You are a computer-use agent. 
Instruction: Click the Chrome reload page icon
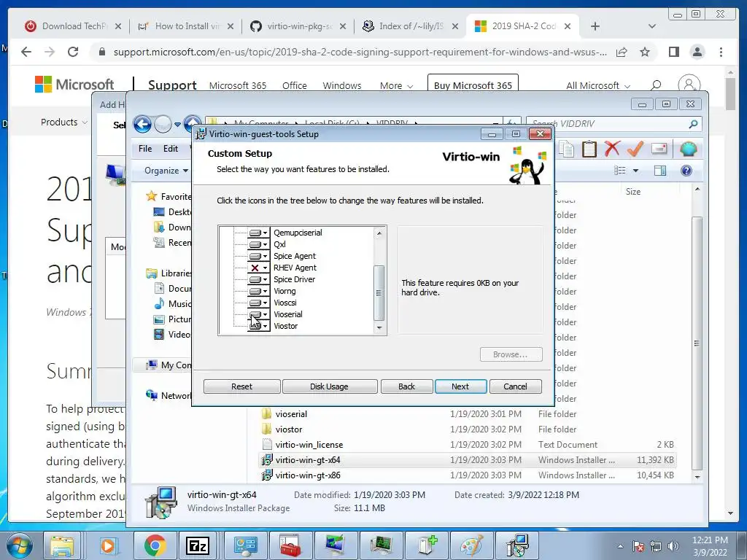coord(73,52)
